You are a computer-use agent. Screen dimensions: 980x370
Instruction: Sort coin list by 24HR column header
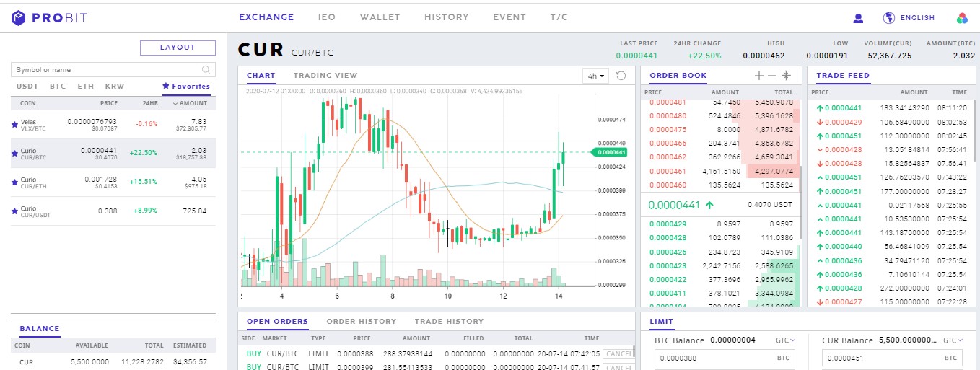150,104
